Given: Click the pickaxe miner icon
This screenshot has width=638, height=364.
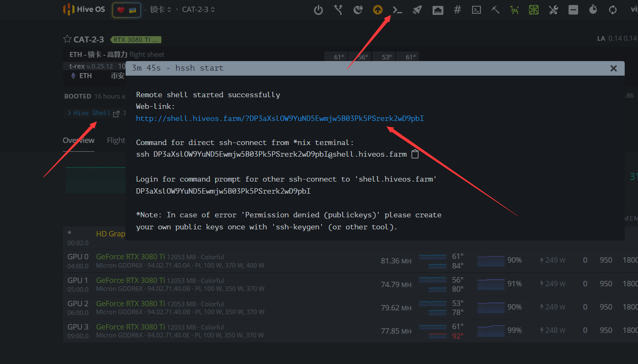Looking at the screenshot, I should coord(495,10).
